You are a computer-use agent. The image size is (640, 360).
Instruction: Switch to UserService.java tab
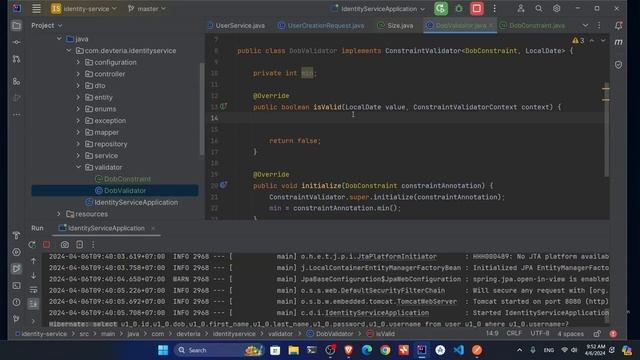[x=236, y=25]
